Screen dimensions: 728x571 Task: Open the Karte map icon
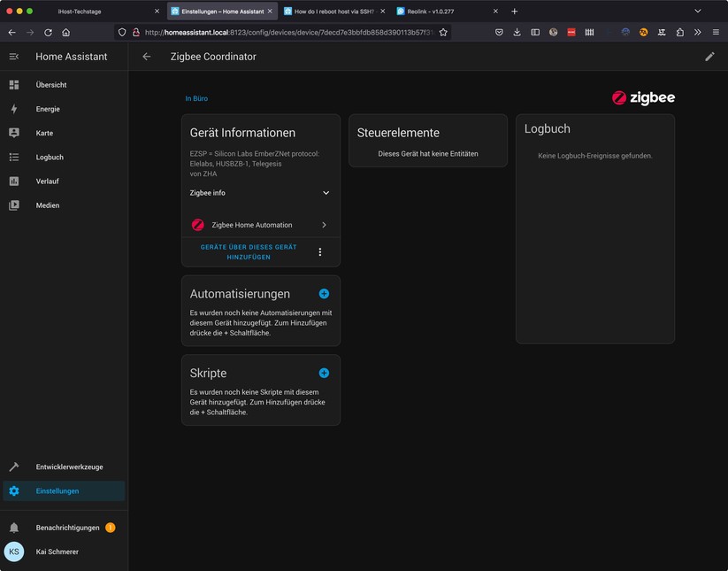[14, 133]
